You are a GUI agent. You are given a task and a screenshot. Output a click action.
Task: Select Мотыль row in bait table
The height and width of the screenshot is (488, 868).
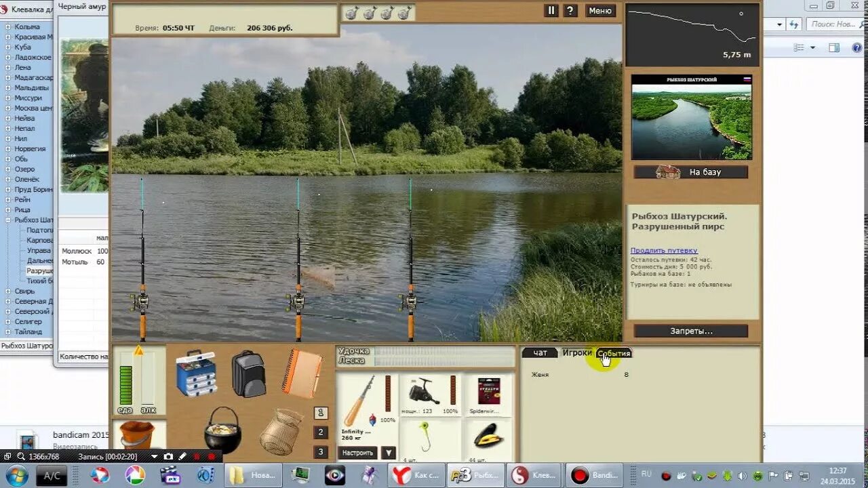click(83, 262)
